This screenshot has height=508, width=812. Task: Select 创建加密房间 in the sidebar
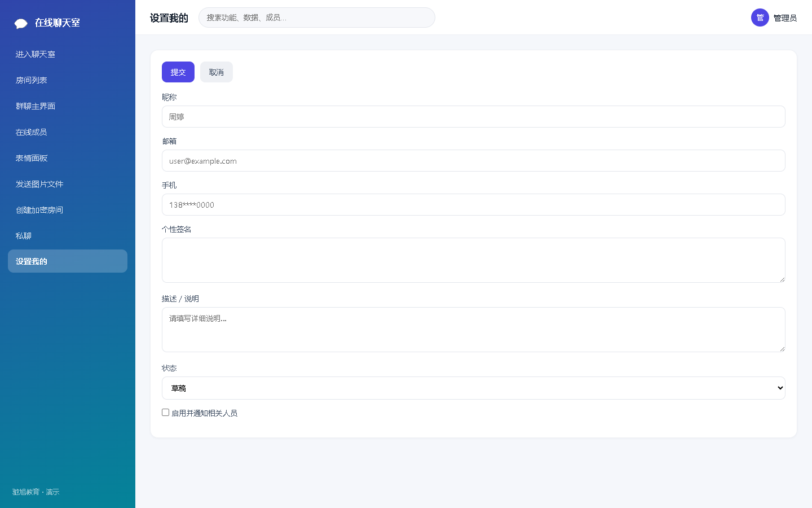(x=68, y=210)
